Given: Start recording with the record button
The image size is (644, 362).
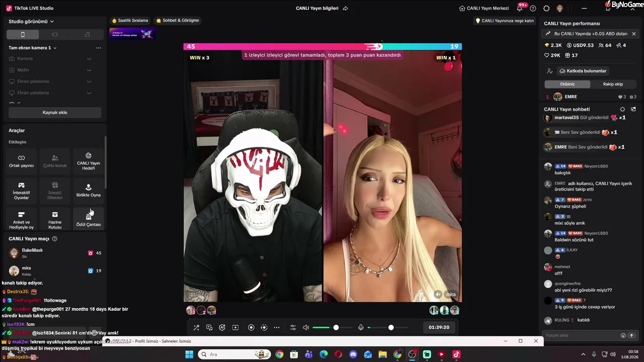Looking at the screenshot, I should click(251, 327).
